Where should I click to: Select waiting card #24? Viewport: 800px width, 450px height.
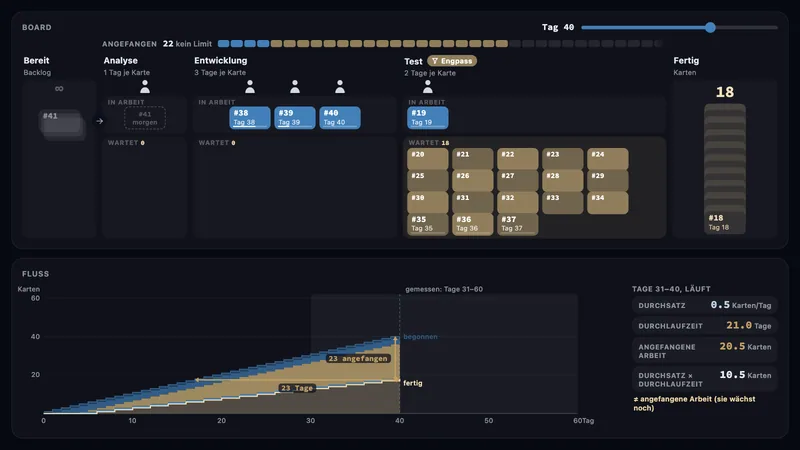608,159
